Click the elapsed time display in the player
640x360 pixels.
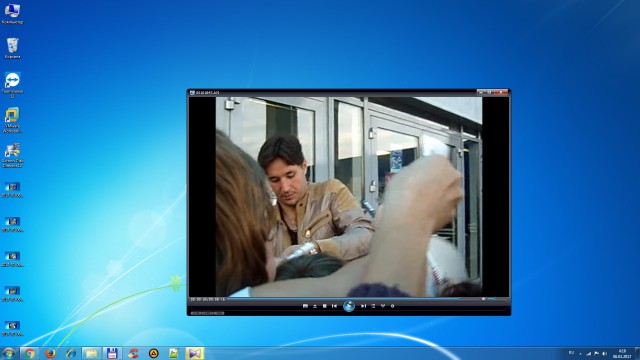click(x=207, y=299)
